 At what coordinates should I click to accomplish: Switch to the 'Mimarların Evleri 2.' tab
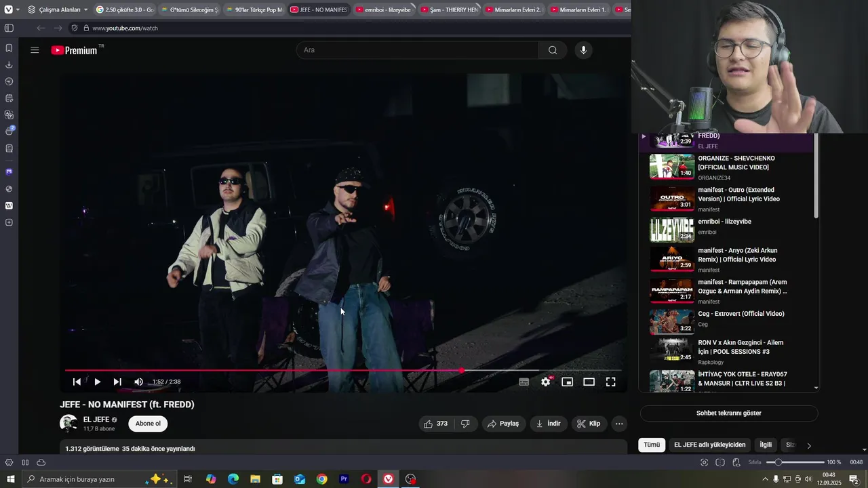tap(513, 9)
